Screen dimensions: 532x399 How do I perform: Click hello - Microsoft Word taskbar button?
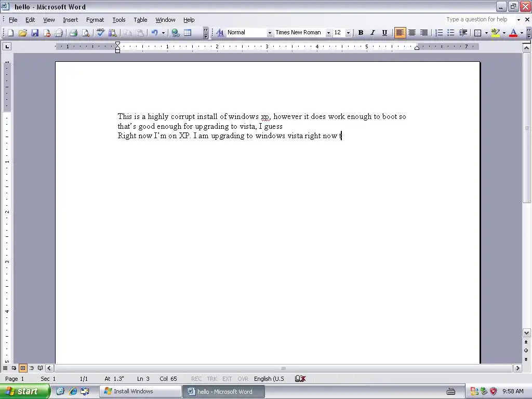(223, 391)
